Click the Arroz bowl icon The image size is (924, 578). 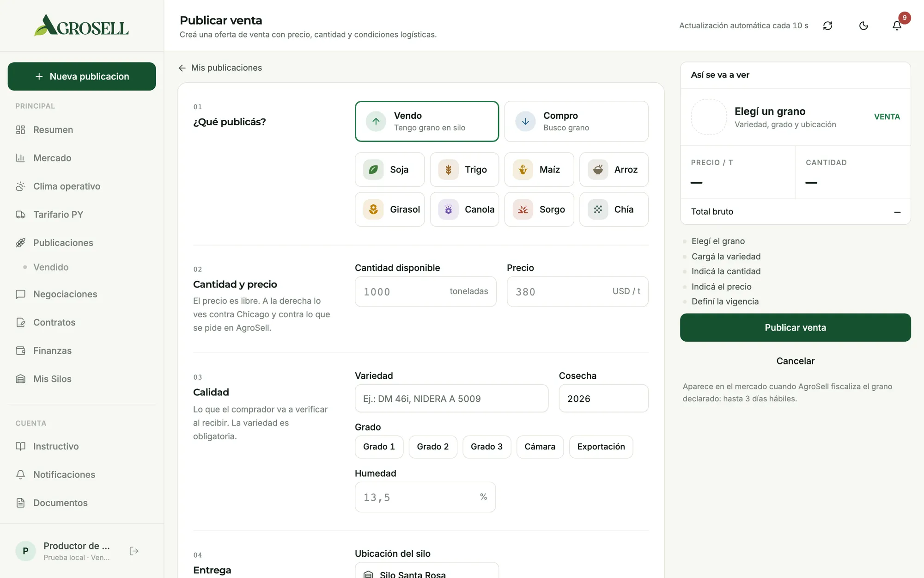(x=598, y=170)
